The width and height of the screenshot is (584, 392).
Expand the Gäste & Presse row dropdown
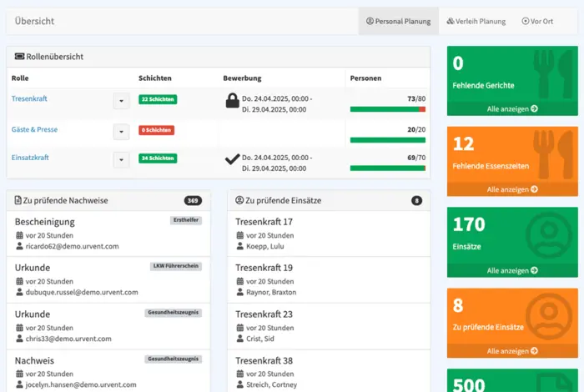coord(122,132)
